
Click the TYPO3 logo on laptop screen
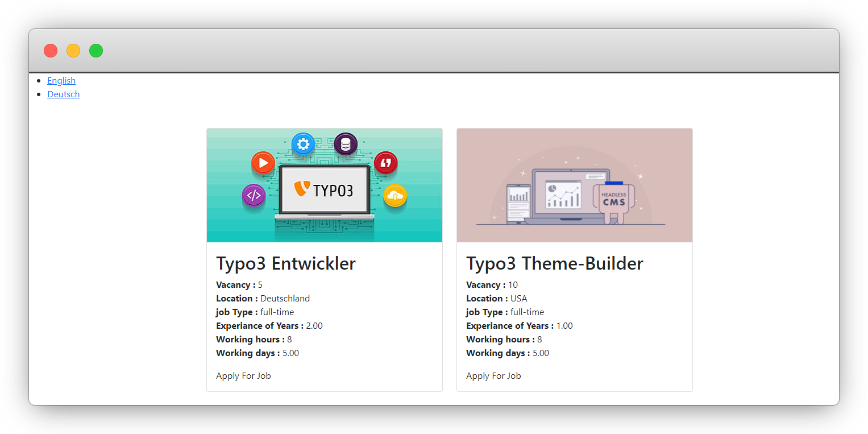(x=324, y=189)
